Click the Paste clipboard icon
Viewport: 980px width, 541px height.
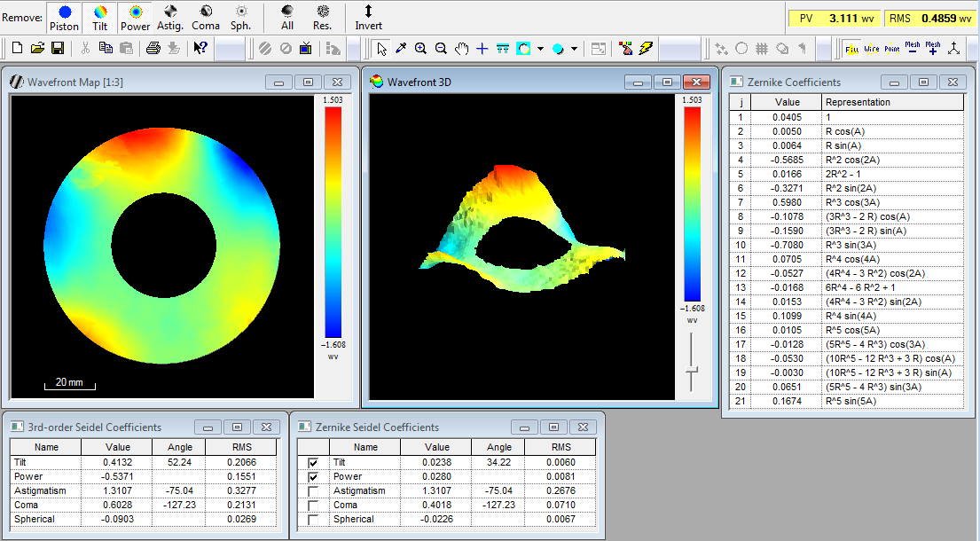tap(126, 48)
